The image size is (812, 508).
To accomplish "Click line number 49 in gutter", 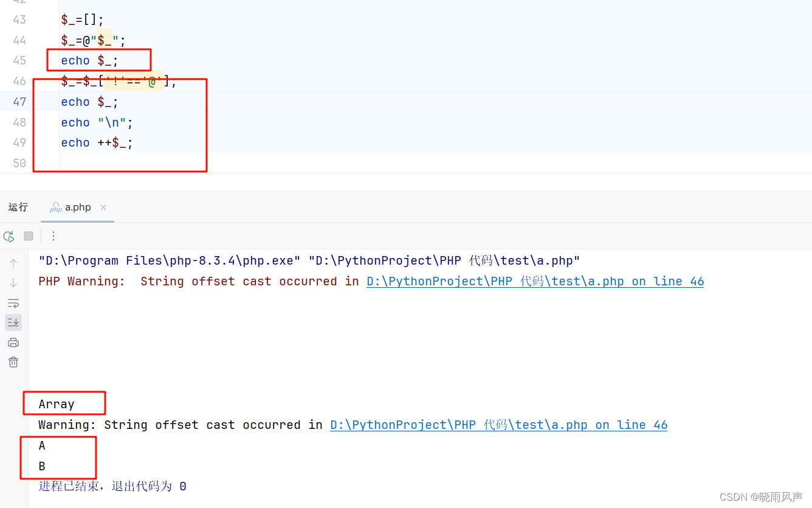I will [19, 142].
